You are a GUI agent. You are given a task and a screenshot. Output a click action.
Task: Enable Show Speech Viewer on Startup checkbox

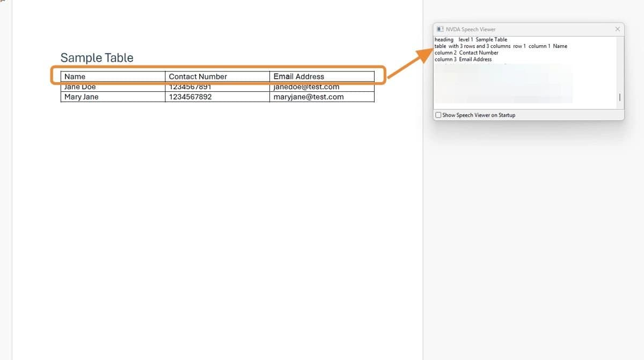pyautogui.click(x=438, y=115)
